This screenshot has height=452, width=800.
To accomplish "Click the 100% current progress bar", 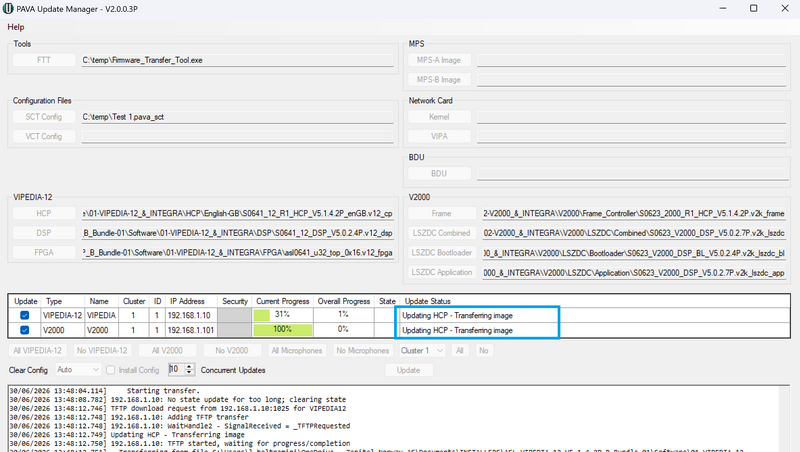I will pyautogui.click(x=283, y=330).
